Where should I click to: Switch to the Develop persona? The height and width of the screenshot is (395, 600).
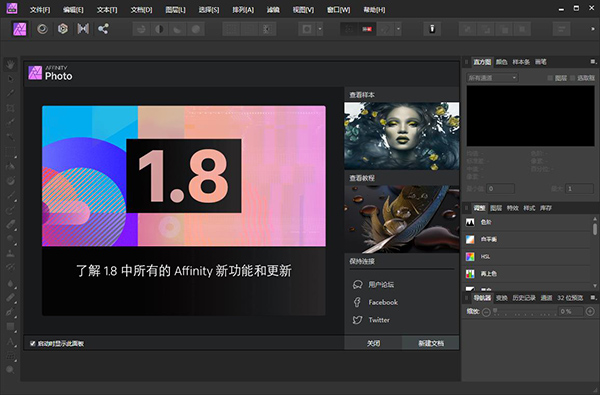click(x=63, y=29)
